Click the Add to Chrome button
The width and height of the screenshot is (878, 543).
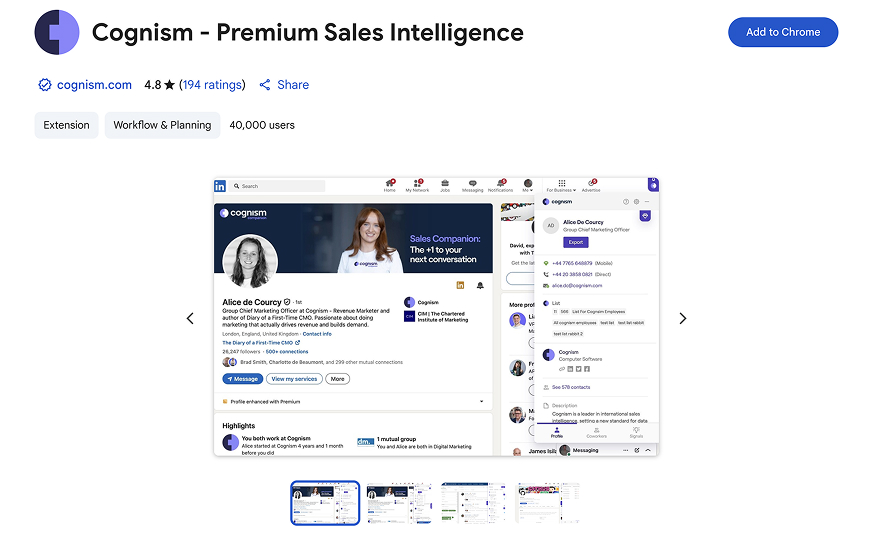[782, 32]
